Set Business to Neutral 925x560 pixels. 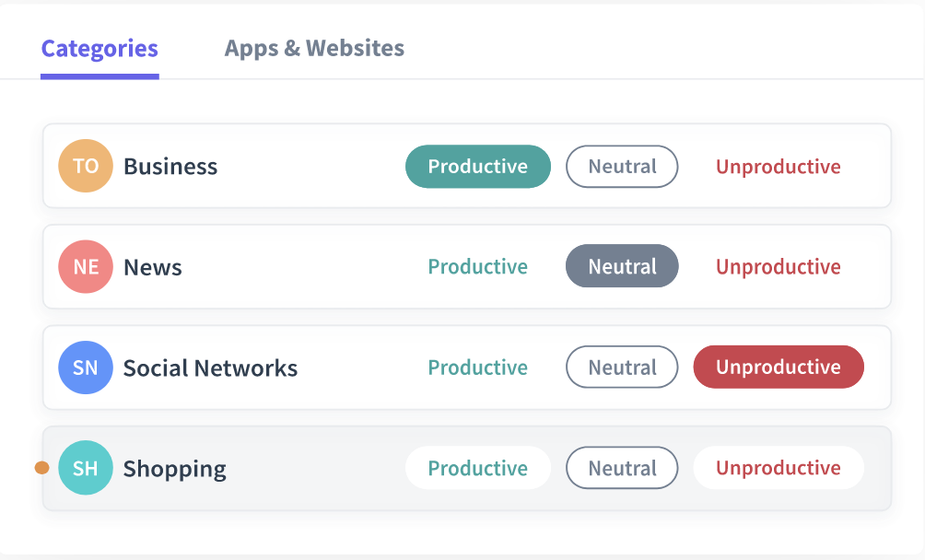622,167
